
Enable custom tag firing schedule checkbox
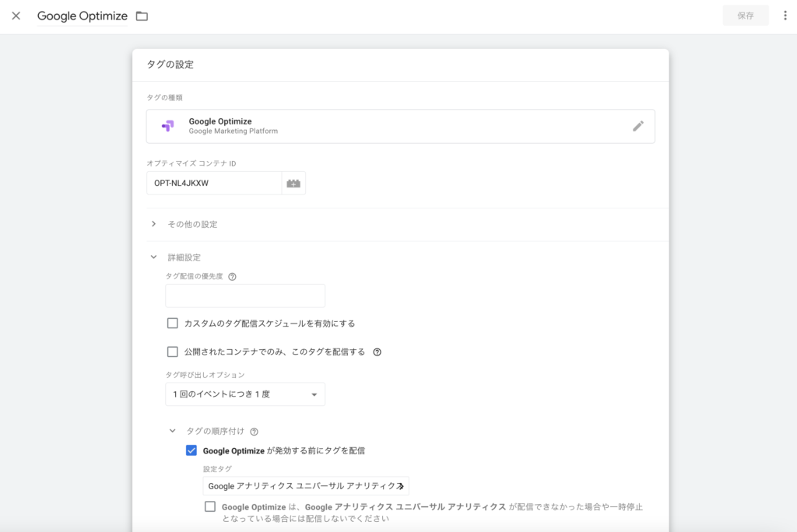(173, 323)
